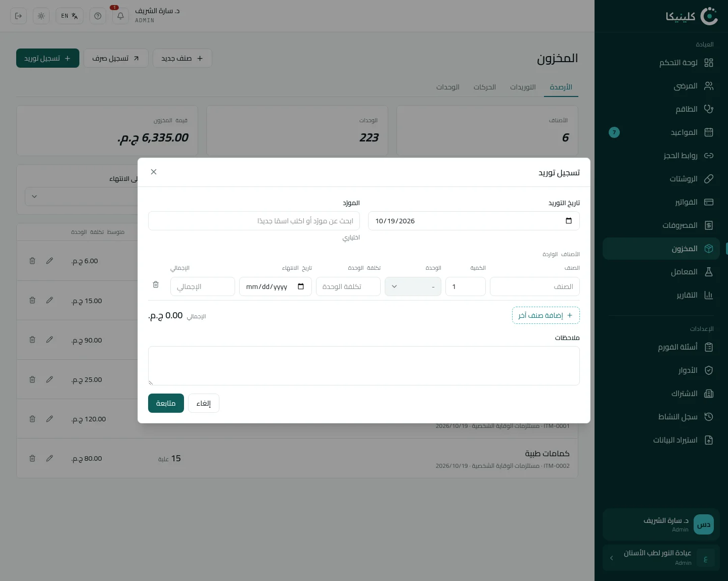The image size is (728, 581).
Task: Click the logout icon in top bar
Action: [19, 16]
